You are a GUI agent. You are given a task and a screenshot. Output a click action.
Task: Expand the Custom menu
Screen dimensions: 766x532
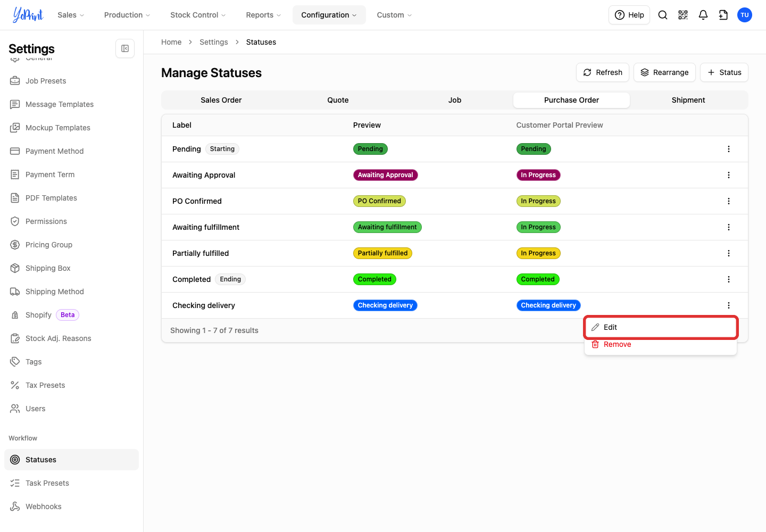394,15
